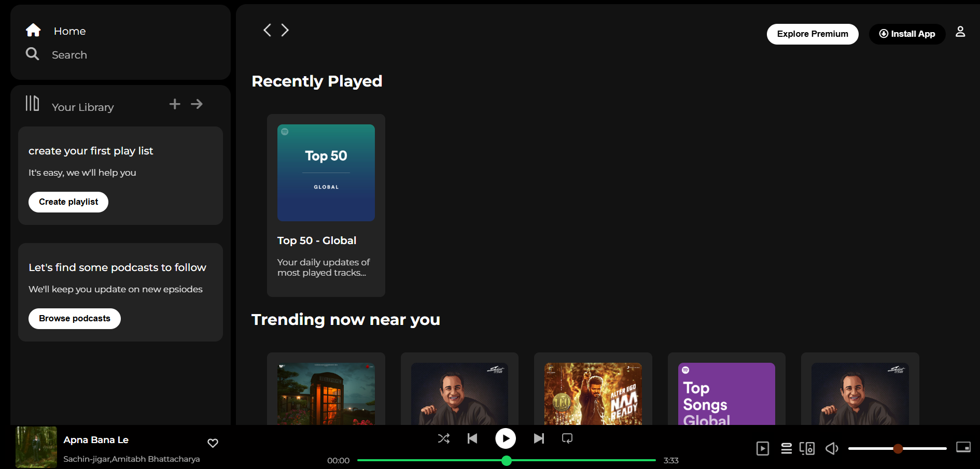Open the mini player icon
Image resolution: width=980 pixels, height=469 pixels.
(x=963, y=447)
